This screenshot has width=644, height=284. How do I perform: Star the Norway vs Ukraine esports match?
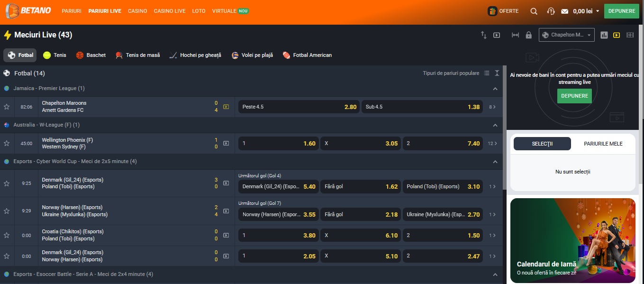[x=7, y=211]
